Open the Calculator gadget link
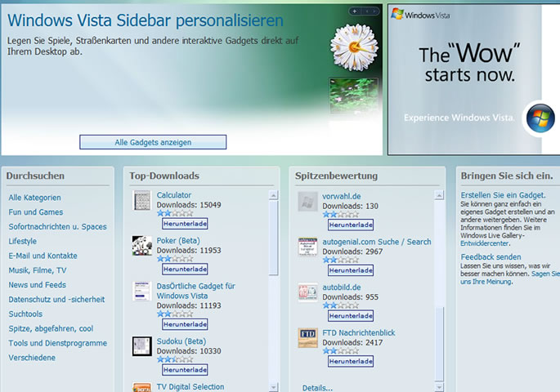The image size is (560, 392). click(x=174, y=195)
